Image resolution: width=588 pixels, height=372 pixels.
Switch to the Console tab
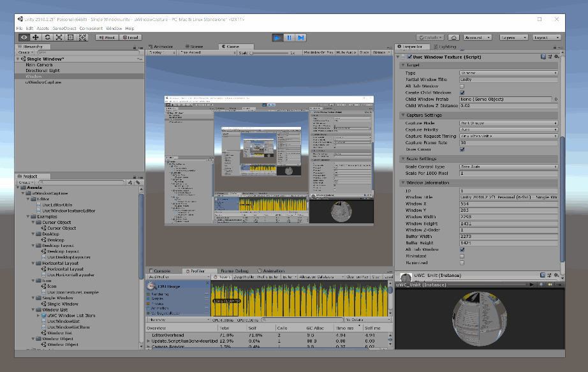159,271
